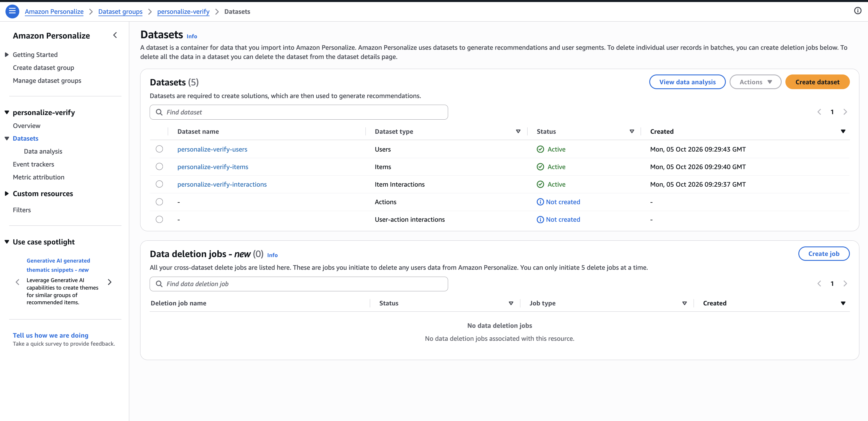Open Job type column filter arrow

pyautogui.click(x=684, y=303)
